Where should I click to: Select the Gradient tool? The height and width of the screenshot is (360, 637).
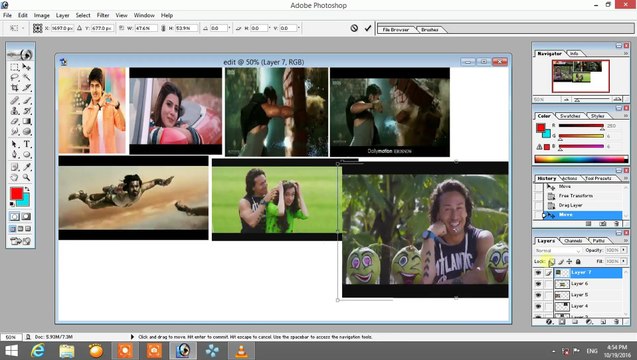(26, 121)
